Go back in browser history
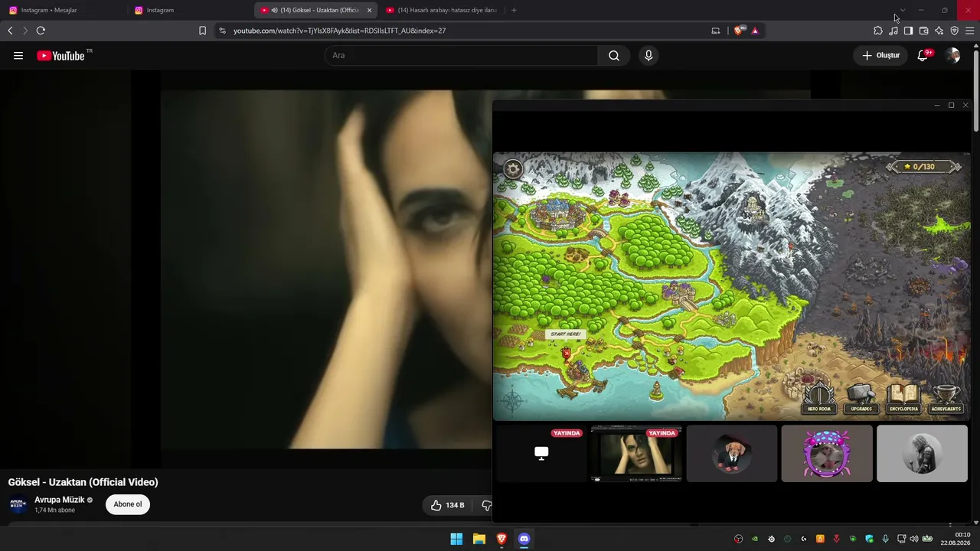This screenshot has width=980, height=551. (10, 31)
